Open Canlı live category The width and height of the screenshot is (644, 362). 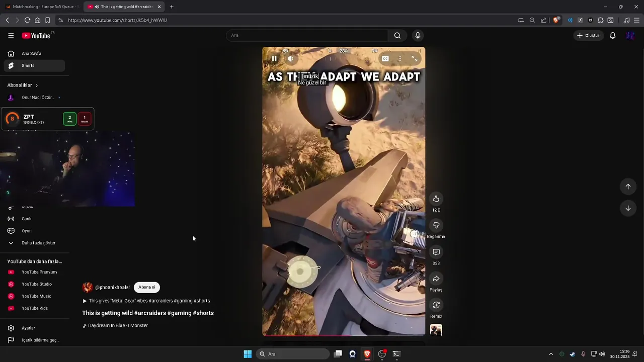point(34,219)
